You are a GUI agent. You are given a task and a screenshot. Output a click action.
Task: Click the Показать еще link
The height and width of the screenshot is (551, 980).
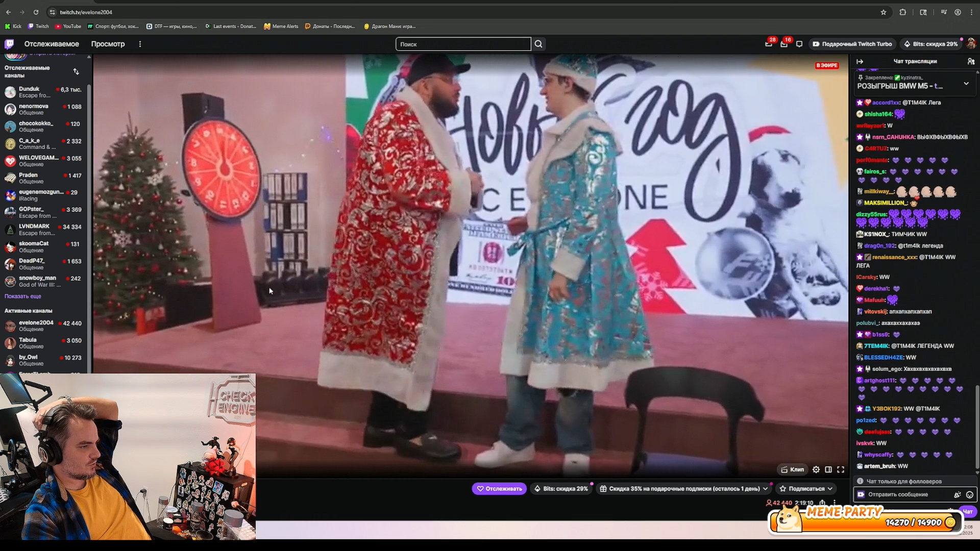(x=23, y=296)
